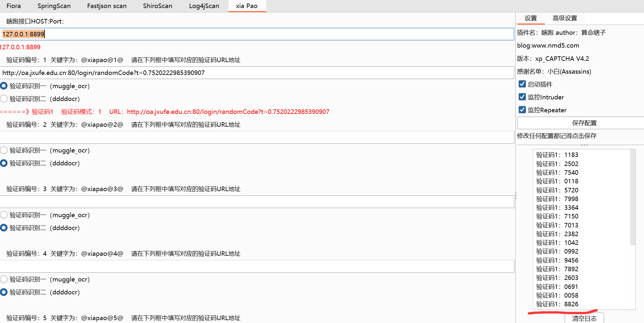Open the Fastjson scan tab
This screenshot has height=323, width=644.
(x=107, y=6)
